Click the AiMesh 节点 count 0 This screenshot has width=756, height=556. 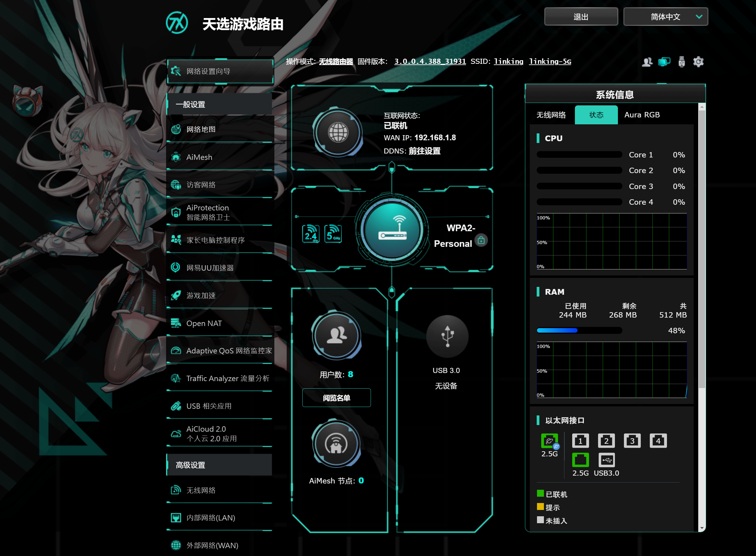pyautogui.click(x=361, y=481)
